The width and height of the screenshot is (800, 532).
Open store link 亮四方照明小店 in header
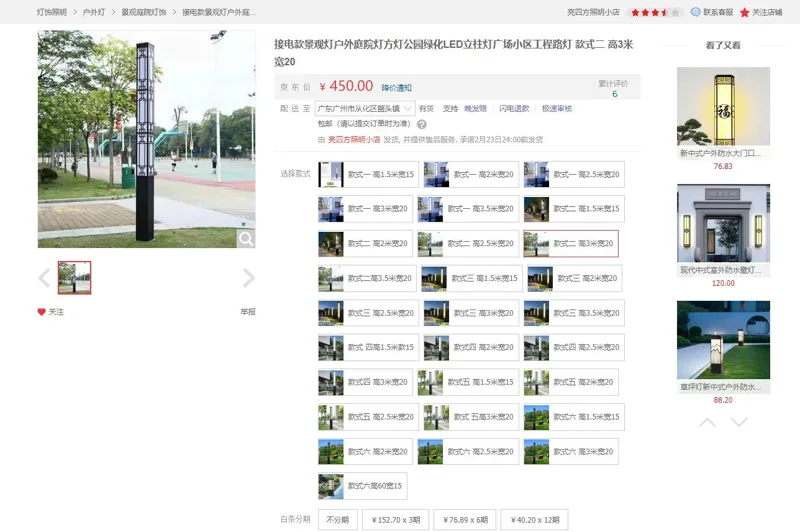593,12
